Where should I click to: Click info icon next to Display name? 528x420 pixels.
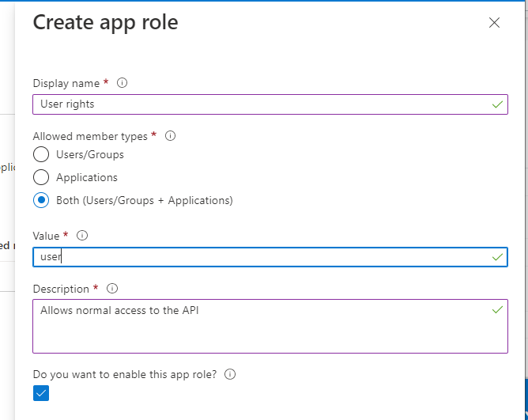pos(122,83)
